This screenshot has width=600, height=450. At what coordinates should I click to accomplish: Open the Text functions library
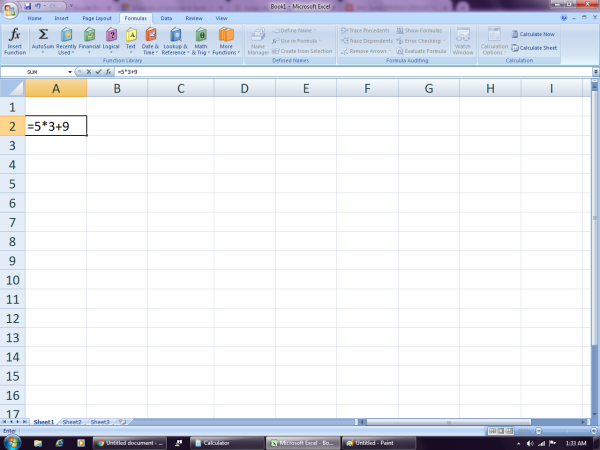pos(131,40)
